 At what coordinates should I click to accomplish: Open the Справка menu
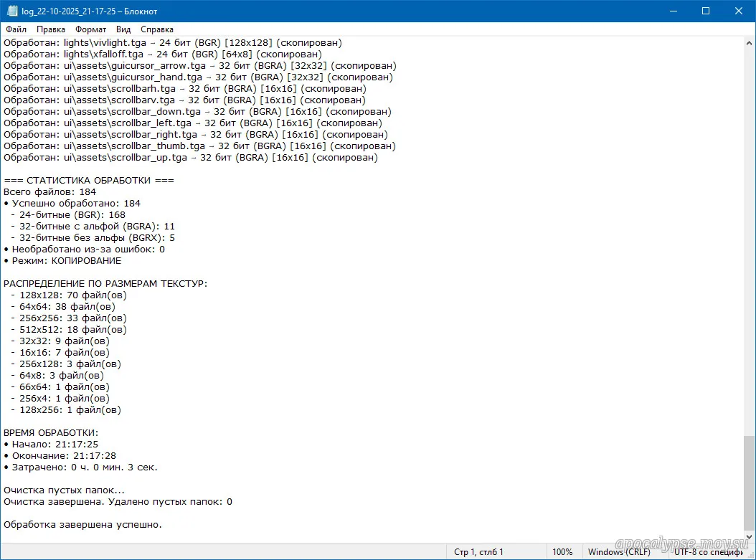click(157, 29)
